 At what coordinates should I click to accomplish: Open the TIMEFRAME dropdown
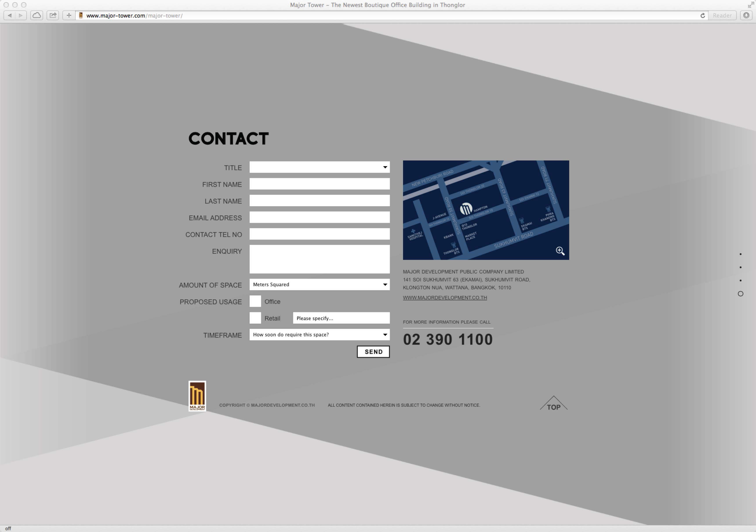pos(319,335)
